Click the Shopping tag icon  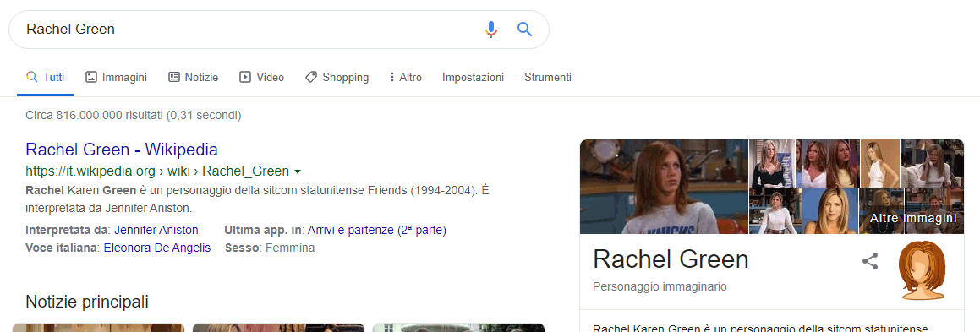pyautogui.click(x=310, y=78)
